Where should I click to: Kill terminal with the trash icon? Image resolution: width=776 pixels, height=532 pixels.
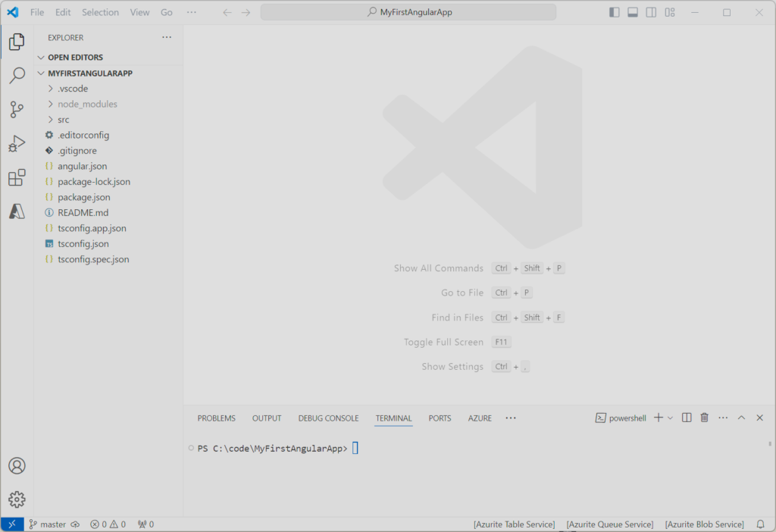[x=705, y=418]
